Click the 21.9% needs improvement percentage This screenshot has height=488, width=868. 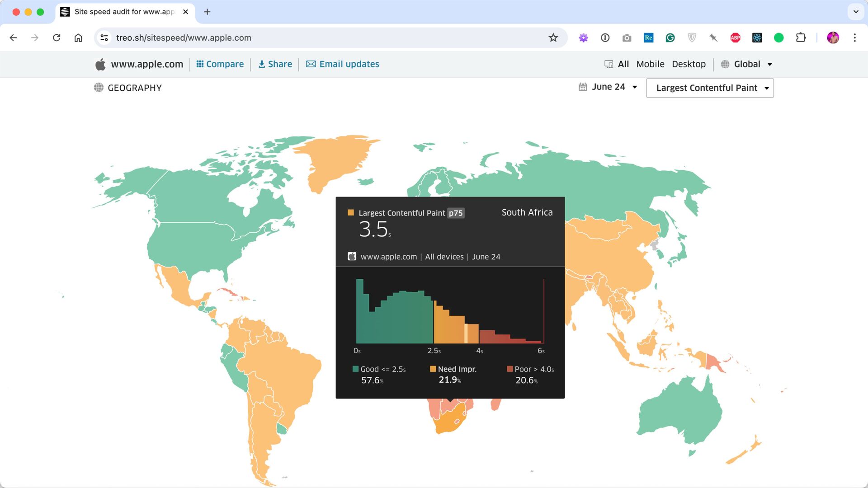click(450, 380)
